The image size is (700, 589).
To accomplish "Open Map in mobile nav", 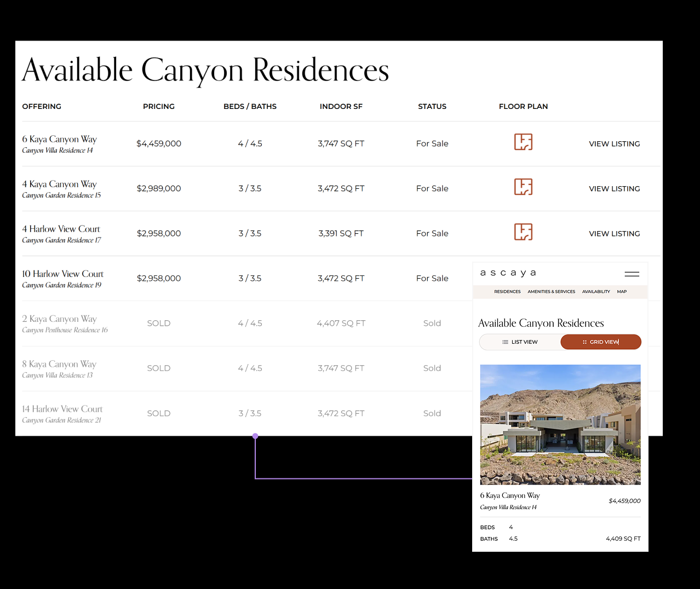I will pos(622,292).
